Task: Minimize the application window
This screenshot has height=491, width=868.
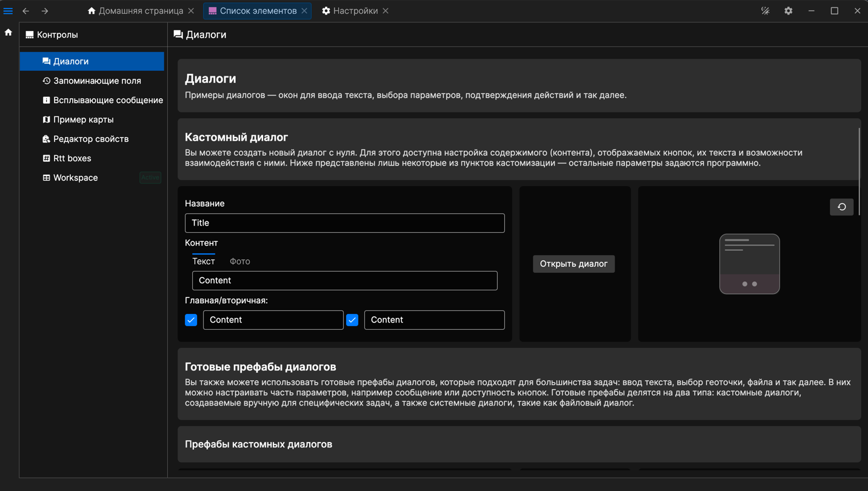Action: pyautogui.click(x=812, y=11)
